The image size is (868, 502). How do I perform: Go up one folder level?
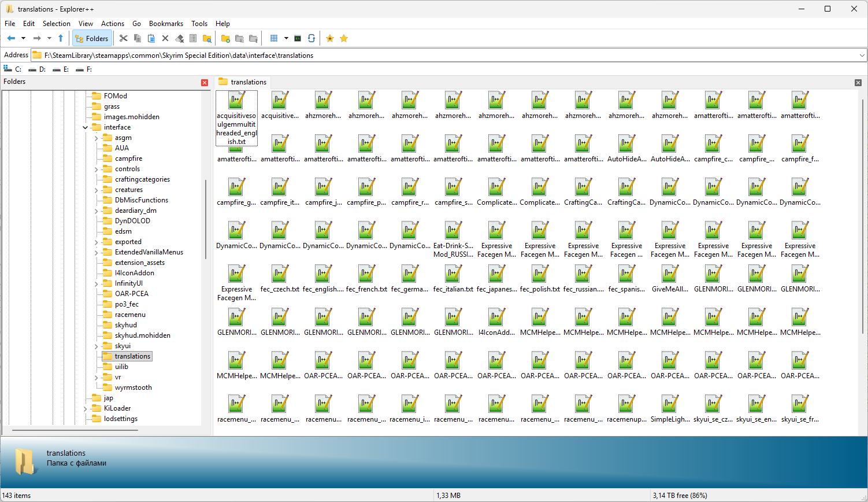point(61,38)
